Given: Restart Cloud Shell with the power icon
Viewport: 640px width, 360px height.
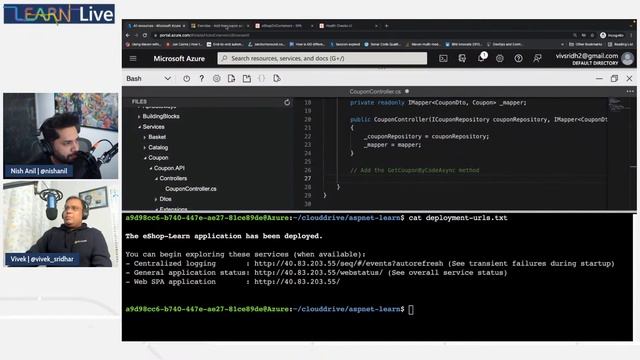Looking at the screenshot, I should tap(187, 78).
